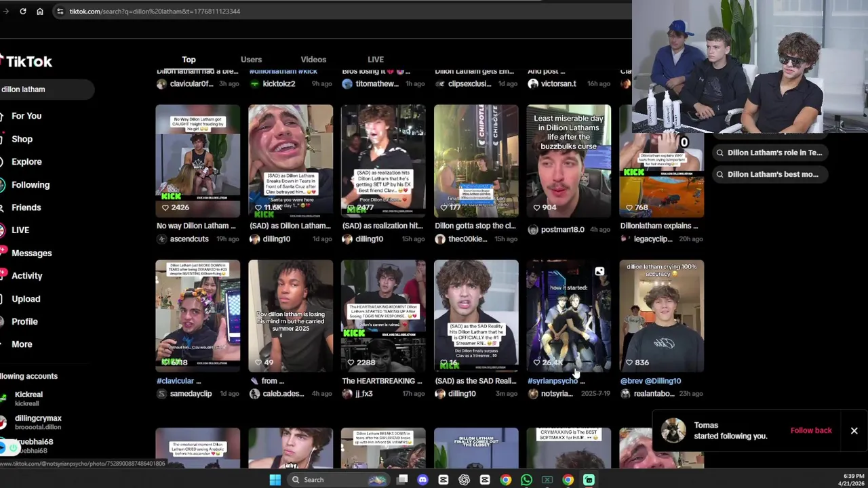This screenshot has height=488, width=868.
Task: Click the ascendcuts profile avatar
Action: click(x=161, y=239)
